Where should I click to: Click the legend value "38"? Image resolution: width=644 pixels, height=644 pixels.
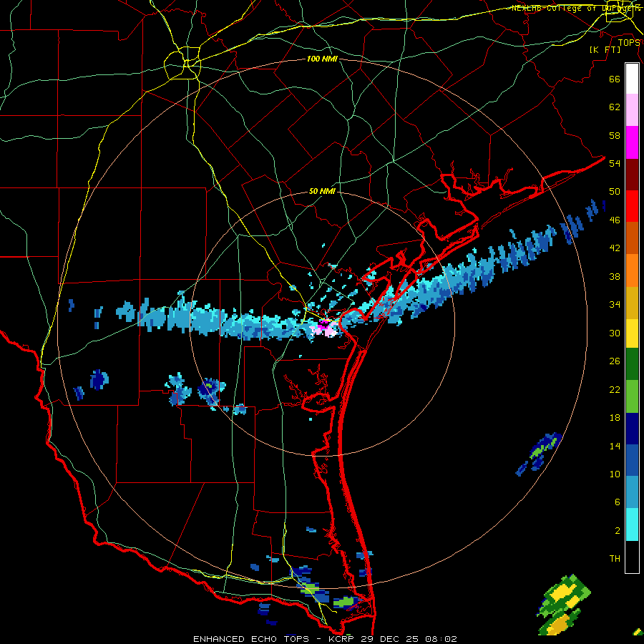(615, 277)
